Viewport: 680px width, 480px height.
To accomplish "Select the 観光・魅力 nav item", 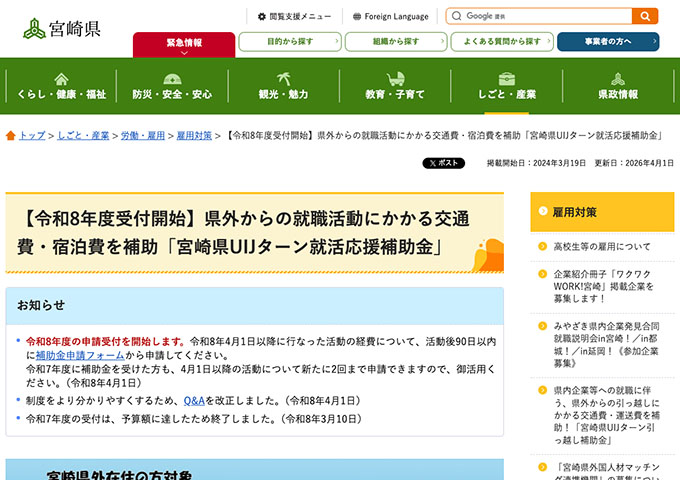I will 284,86.
